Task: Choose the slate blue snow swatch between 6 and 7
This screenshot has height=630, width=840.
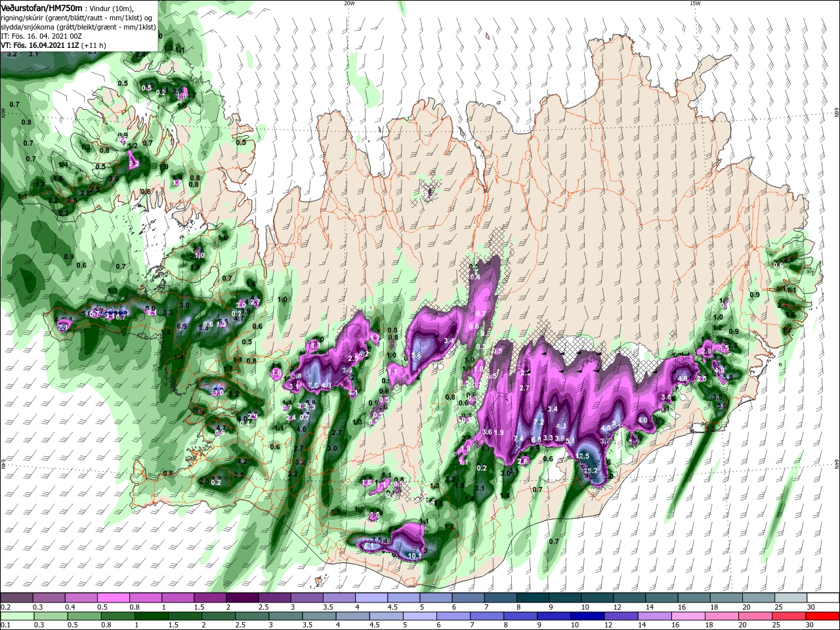Action: (x=469, y=598)
